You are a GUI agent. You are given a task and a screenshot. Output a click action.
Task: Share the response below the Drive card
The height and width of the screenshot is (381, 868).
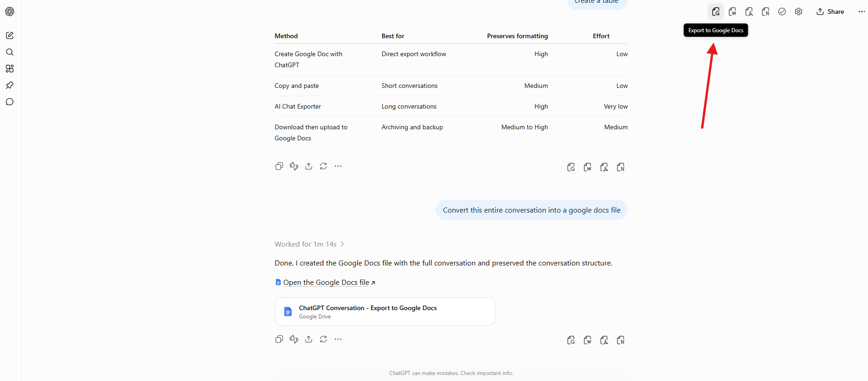309,339
